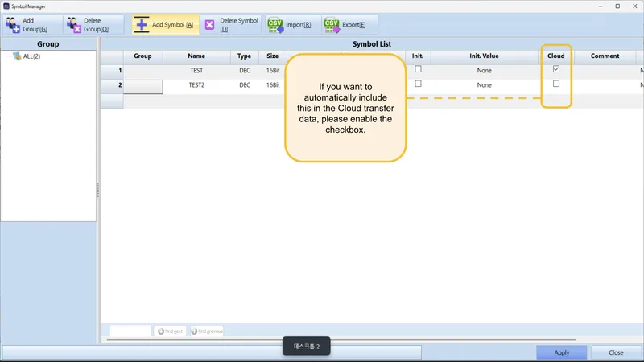Click the Find previous button
Image resolution: width=644 pixels, height=362 pixels.
[207, 331]
